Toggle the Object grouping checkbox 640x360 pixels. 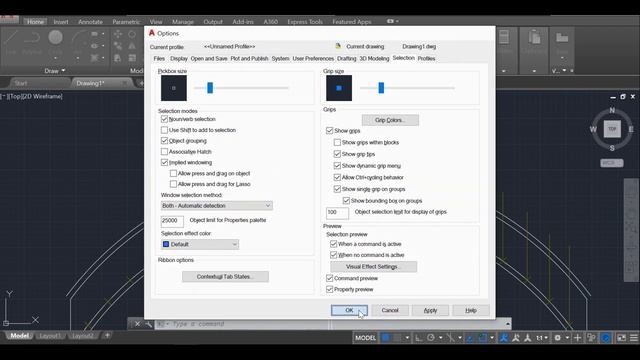click(164, 141)
